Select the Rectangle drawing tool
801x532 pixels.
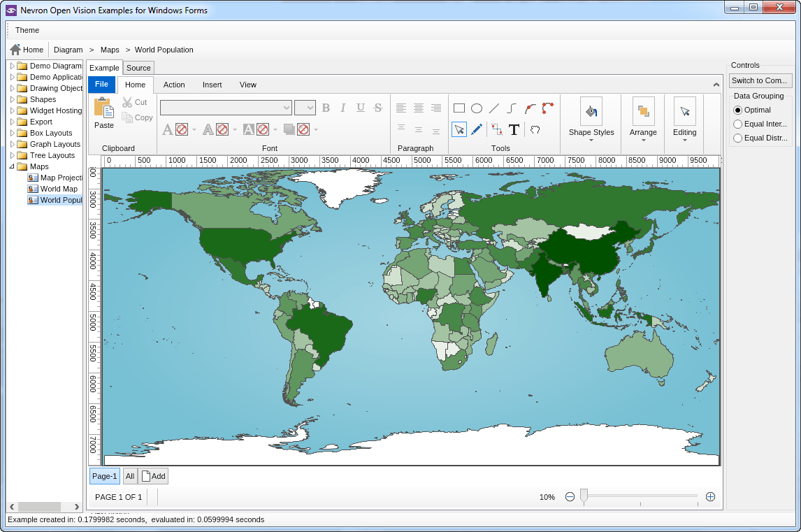coord(459,108)
